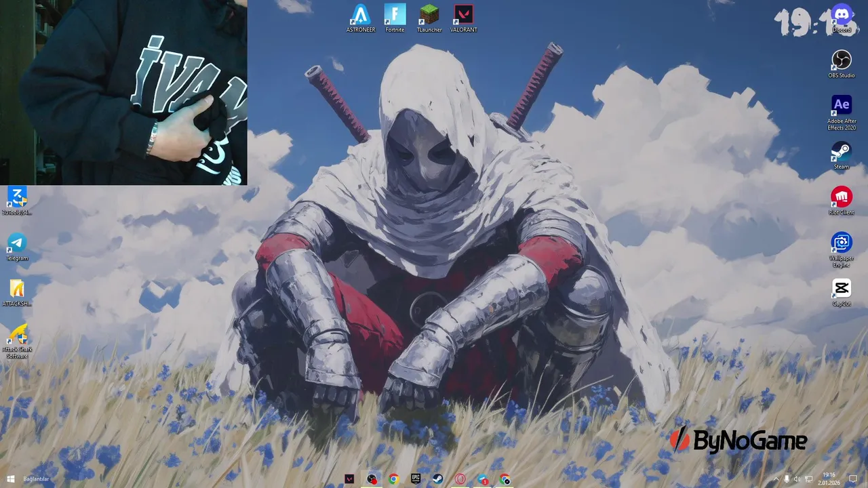Open Steam from the taskbar

point(438,479)
